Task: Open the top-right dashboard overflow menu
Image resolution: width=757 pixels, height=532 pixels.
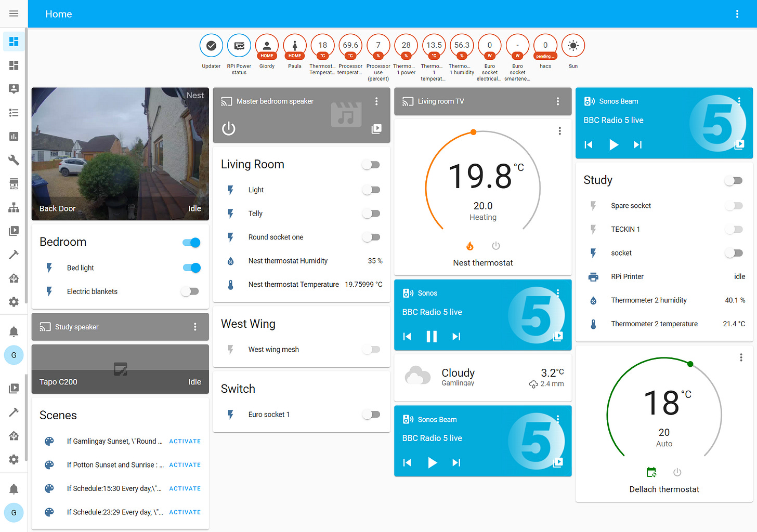Action: (x=737, y=14)
